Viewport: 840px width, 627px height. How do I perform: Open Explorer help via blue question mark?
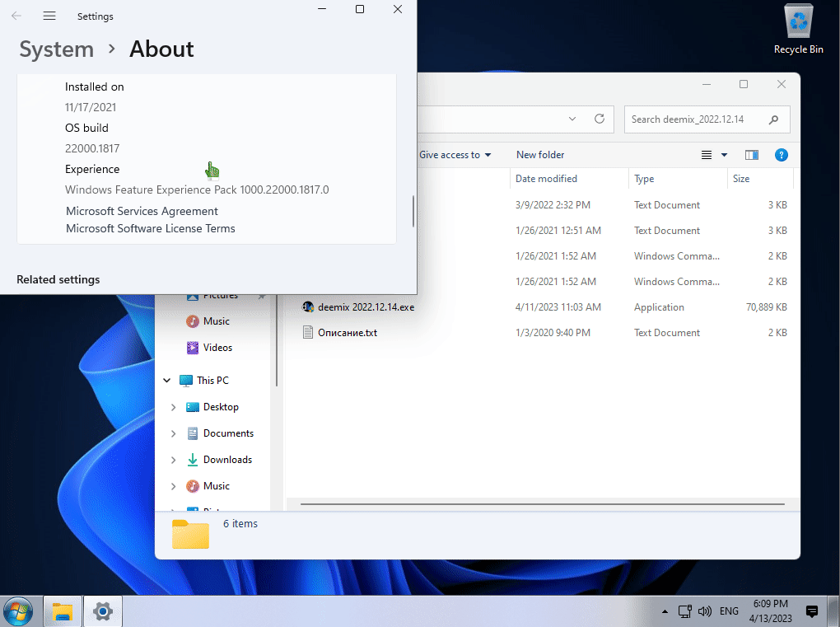pyautogui.click(x=782, y=155)
